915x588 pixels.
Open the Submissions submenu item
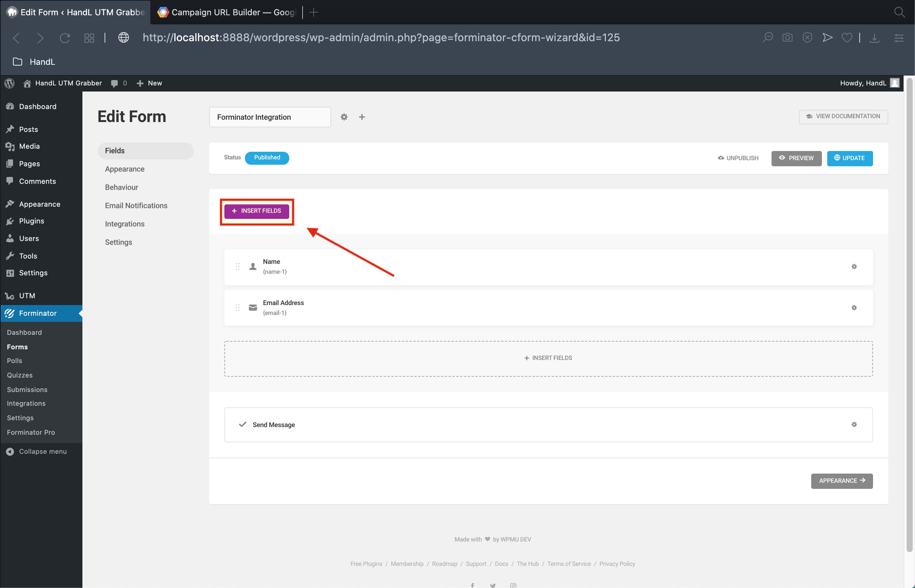coord(27,389)
